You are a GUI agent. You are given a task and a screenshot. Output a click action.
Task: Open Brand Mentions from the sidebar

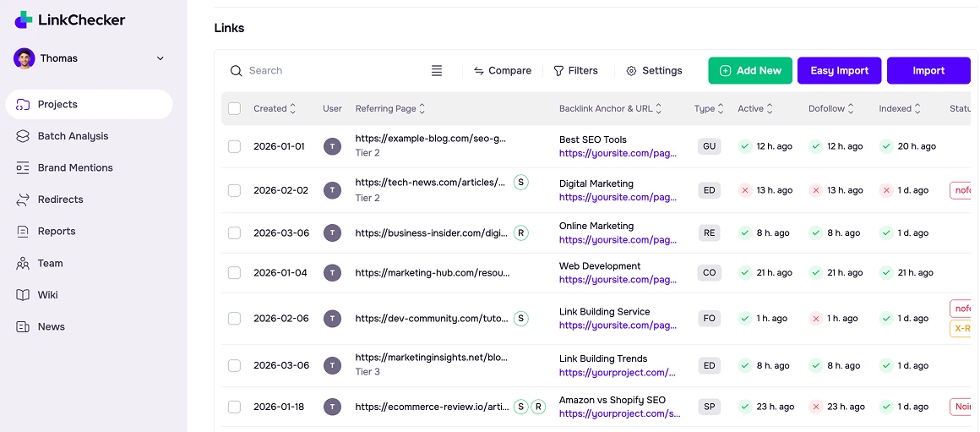pyautogui.click(x=74, y=167)
